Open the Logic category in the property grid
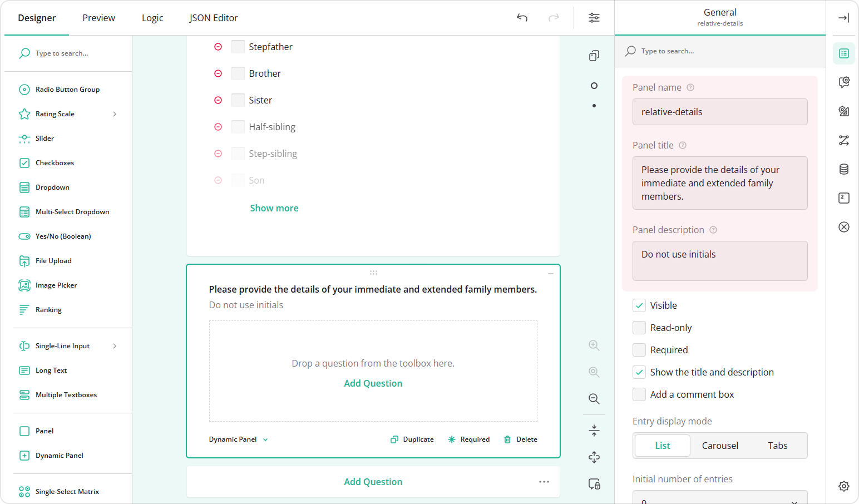Image resolution: width=859 pixels, height=504 pixels. (x=843, y=140)
